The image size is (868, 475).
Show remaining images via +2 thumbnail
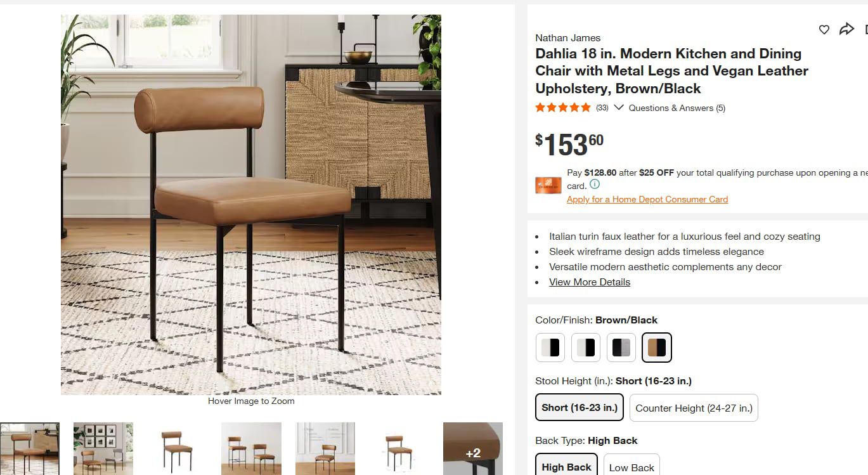coord(473,449)
